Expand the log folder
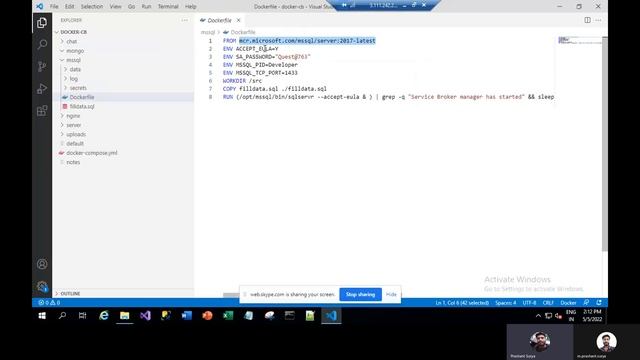Image resolution: width=640 pixels, height=360 pixels. click(x=65, y=78)
